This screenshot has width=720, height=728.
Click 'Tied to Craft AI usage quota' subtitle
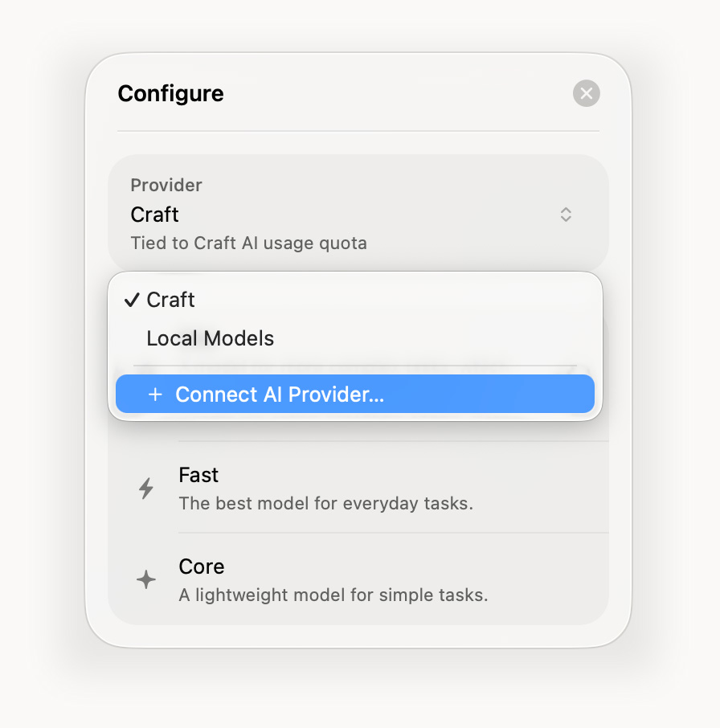[x=248, y=243]
